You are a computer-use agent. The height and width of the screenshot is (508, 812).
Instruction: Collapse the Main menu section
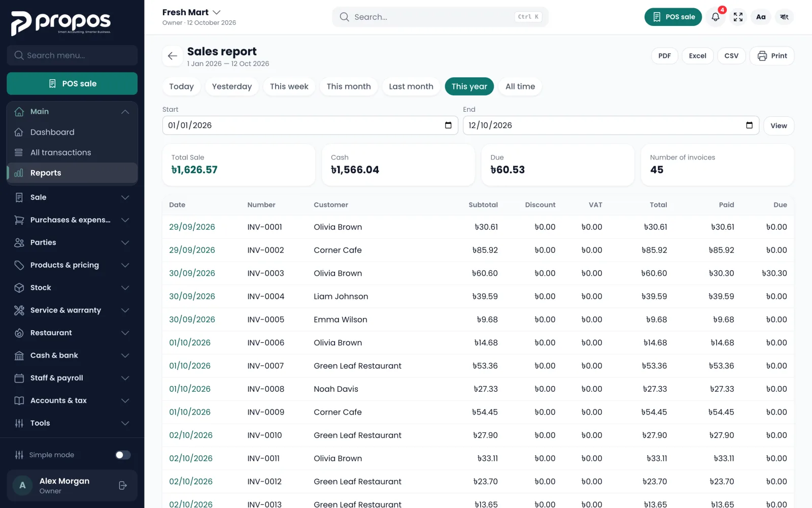click(72, 111)
